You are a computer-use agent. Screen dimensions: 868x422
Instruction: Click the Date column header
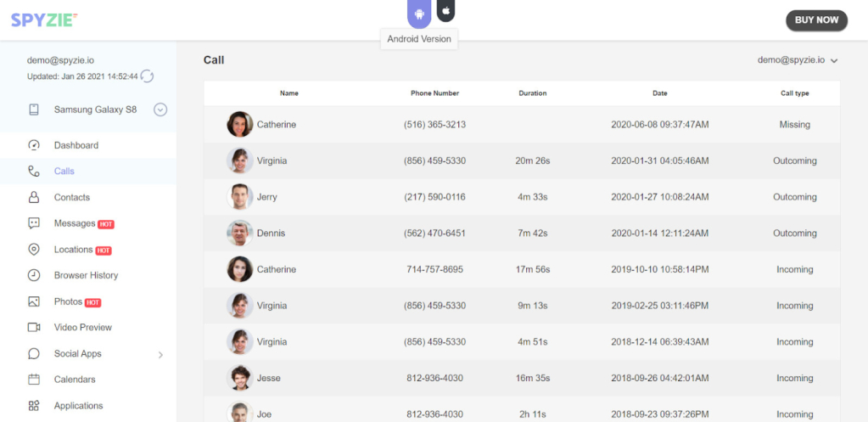point(660,93)
